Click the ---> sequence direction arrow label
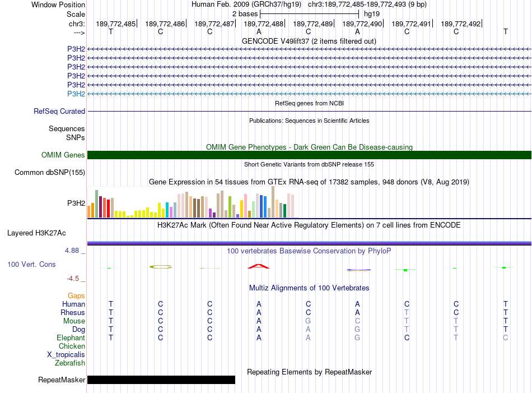This screenshot has height=393, width=532. (80, 33)
